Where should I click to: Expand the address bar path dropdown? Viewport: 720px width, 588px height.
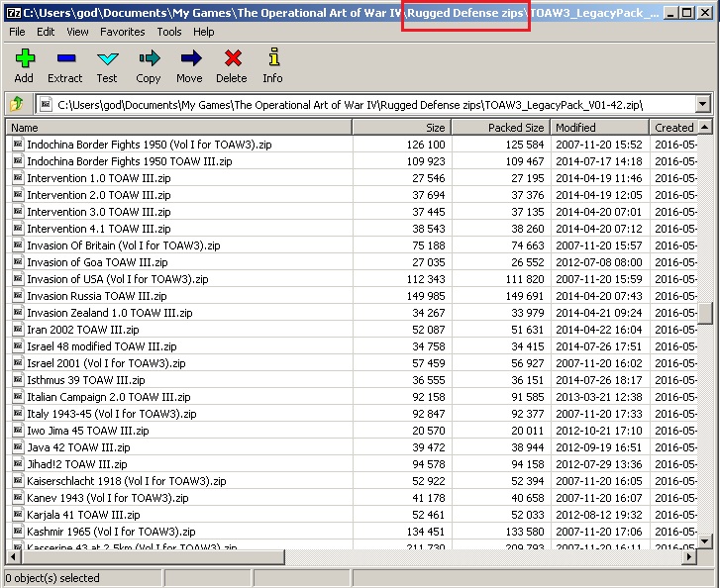coord(702,104)
